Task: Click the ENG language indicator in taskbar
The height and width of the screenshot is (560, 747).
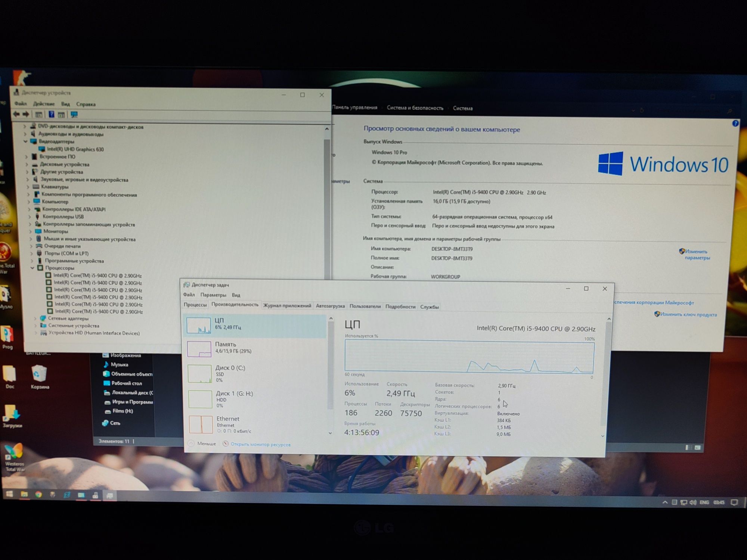Action: pos(704,502)
